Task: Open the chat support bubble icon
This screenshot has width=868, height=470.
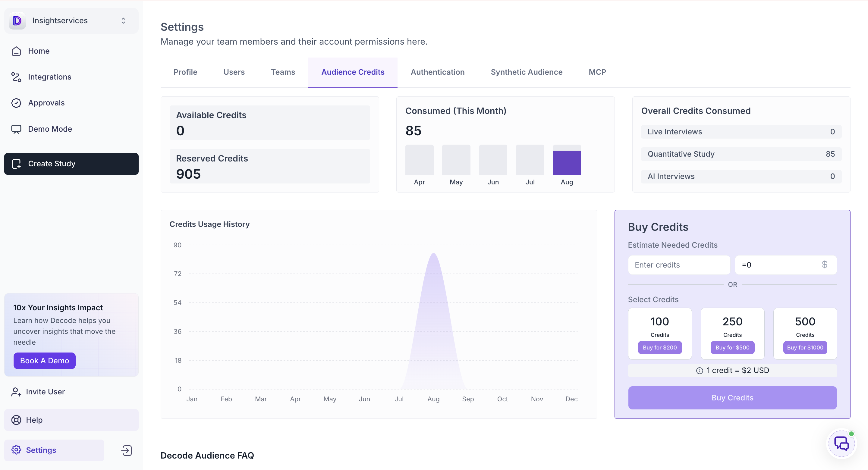Action: click(841, 443)
